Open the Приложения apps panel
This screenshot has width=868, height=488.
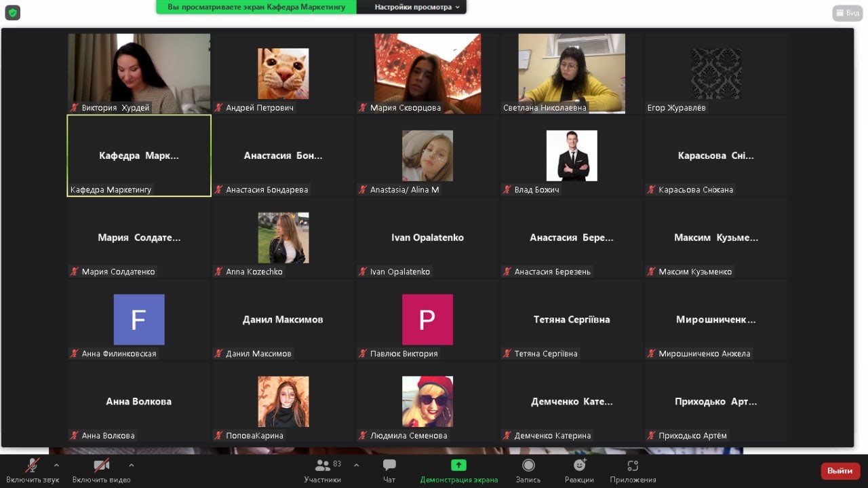(x=633, y=471)
